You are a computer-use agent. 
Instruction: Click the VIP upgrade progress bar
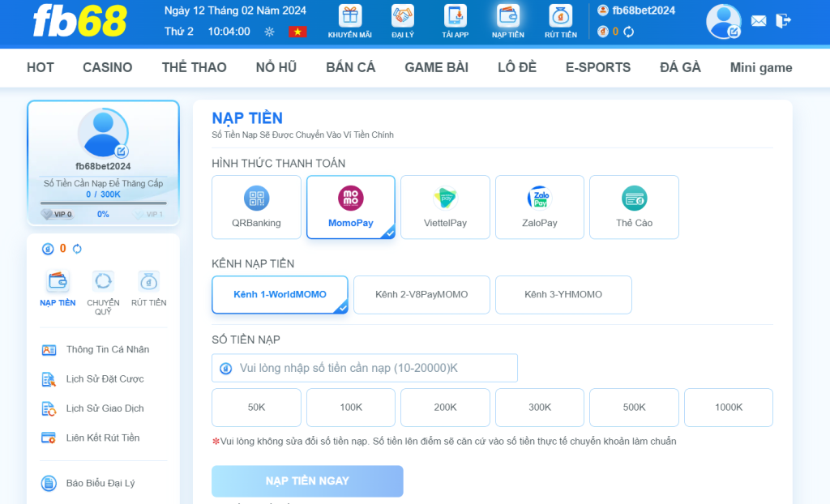pos(103,203)
